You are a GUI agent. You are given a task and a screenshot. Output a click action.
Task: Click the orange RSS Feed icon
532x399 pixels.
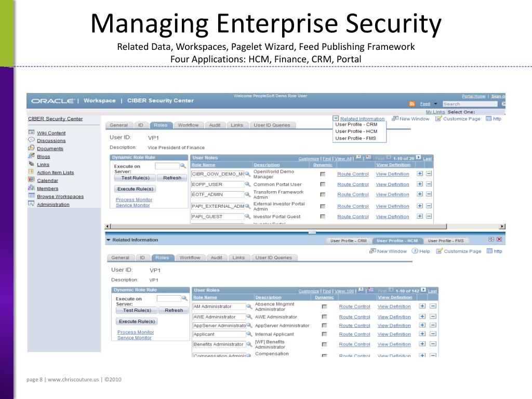[412, 104]
